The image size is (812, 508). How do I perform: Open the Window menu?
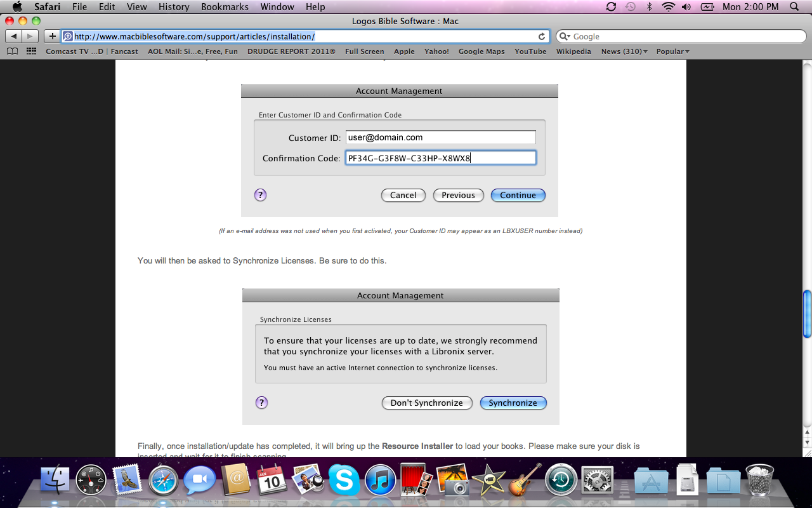(278, 7)
